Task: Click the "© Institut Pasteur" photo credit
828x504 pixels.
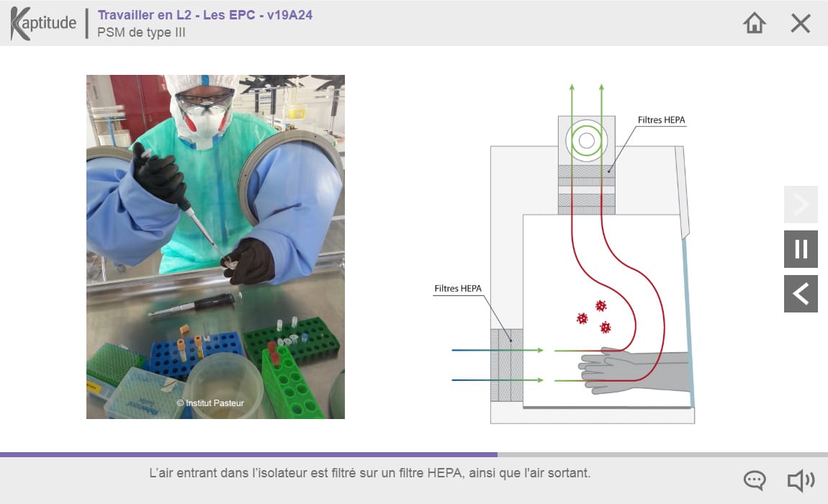Action: pos(210,403)
